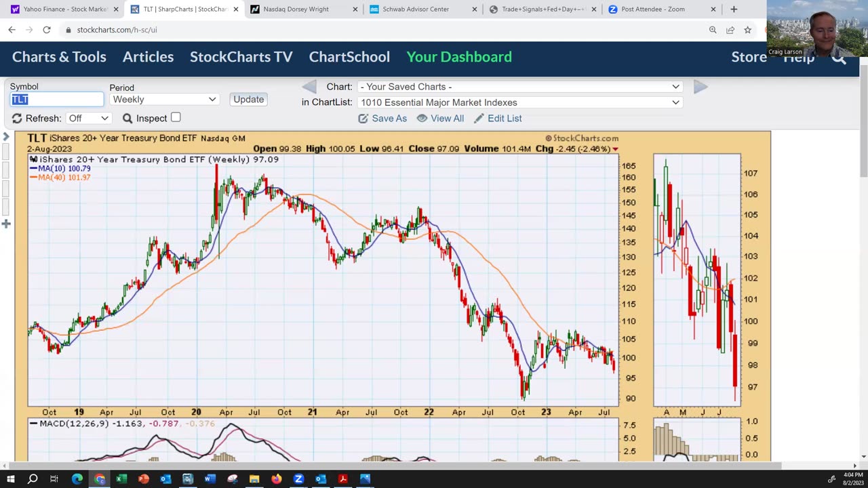868x488 pixels.
Task: Toggle the Inspect checkbox
Action: (x=176, y=117)
